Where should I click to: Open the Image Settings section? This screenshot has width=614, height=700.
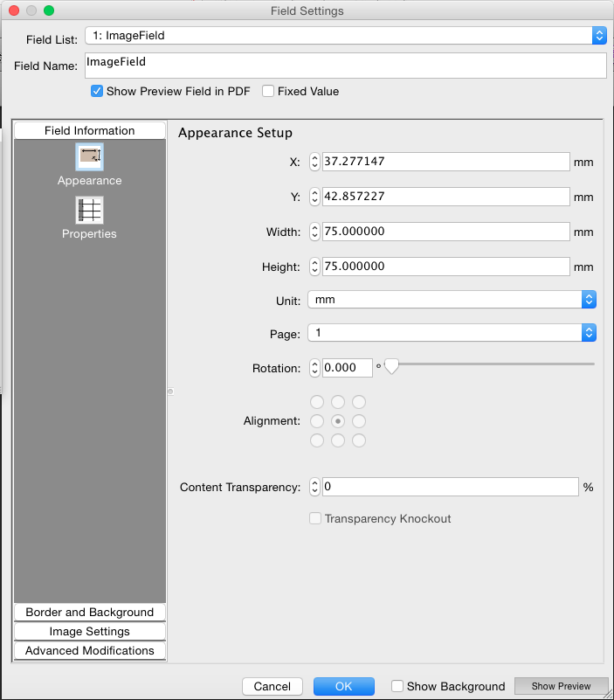pos(90,632)
